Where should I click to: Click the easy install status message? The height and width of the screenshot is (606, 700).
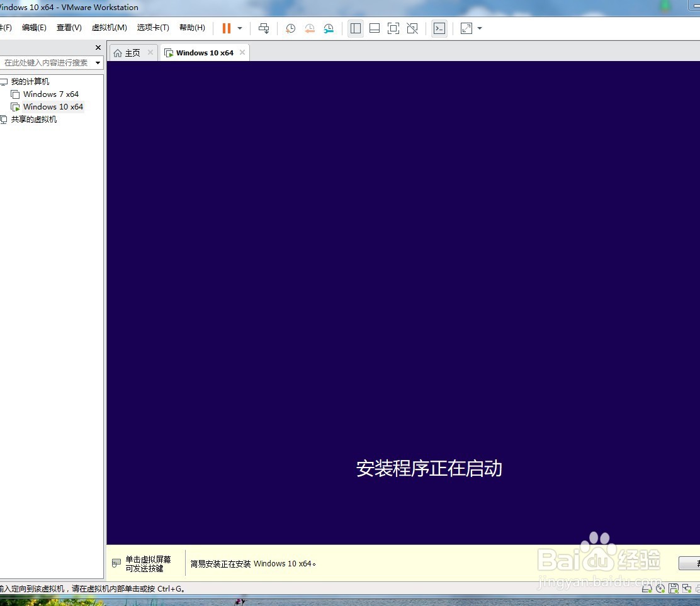(x=253, y=564)
